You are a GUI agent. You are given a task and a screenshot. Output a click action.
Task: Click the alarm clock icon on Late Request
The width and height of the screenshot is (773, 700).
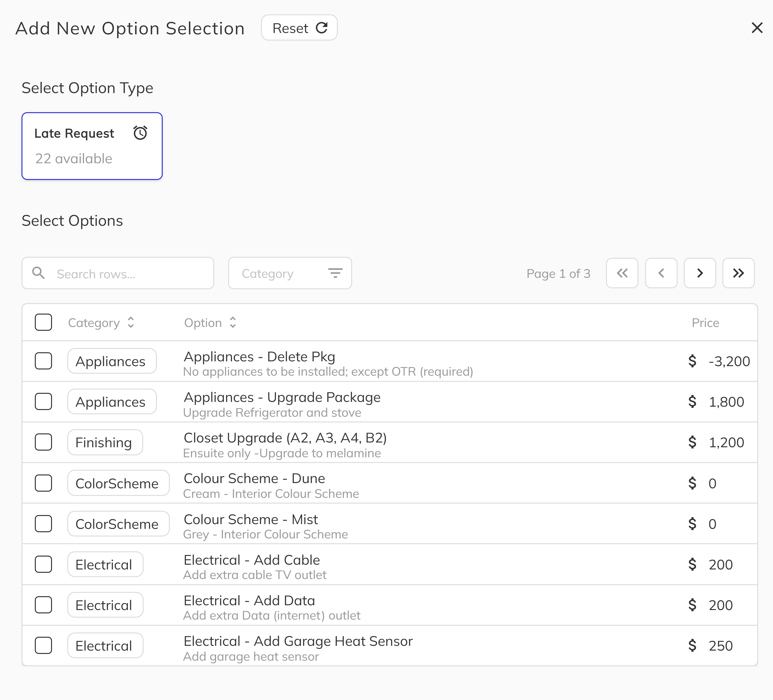pyautogui.click(x=140, y=133)
